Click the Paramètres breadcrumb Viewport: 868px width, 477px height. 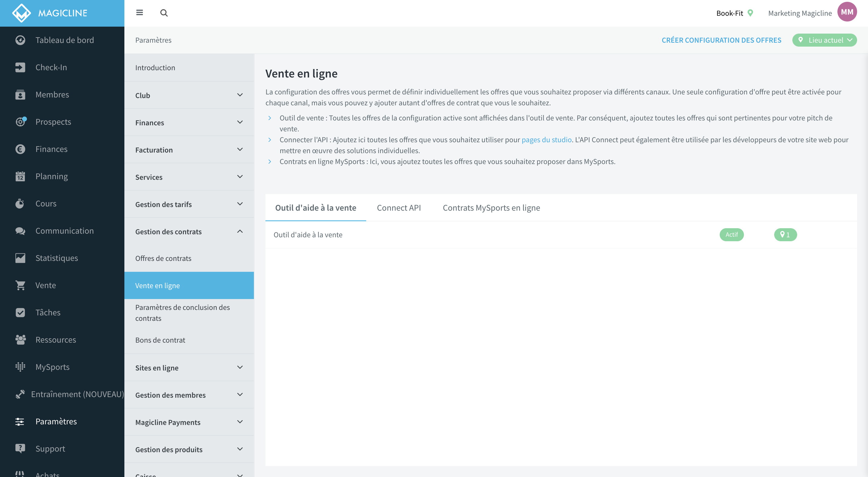tap(153, 40)
